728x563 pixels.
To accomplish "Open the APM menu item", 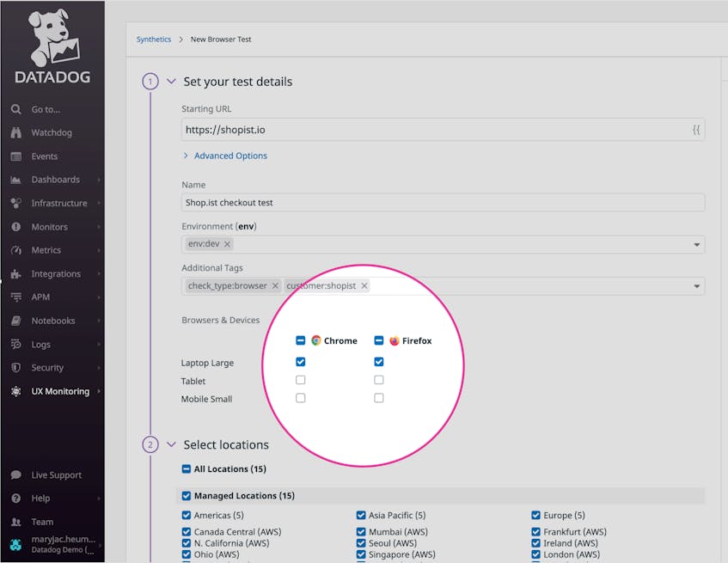I will click(40, 297).
